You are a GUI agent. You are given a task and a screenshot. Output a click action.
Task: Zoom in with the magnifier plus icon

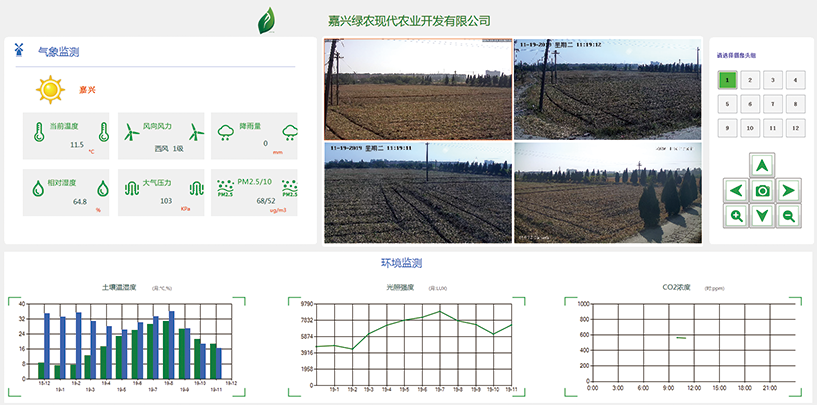(736, 215)
